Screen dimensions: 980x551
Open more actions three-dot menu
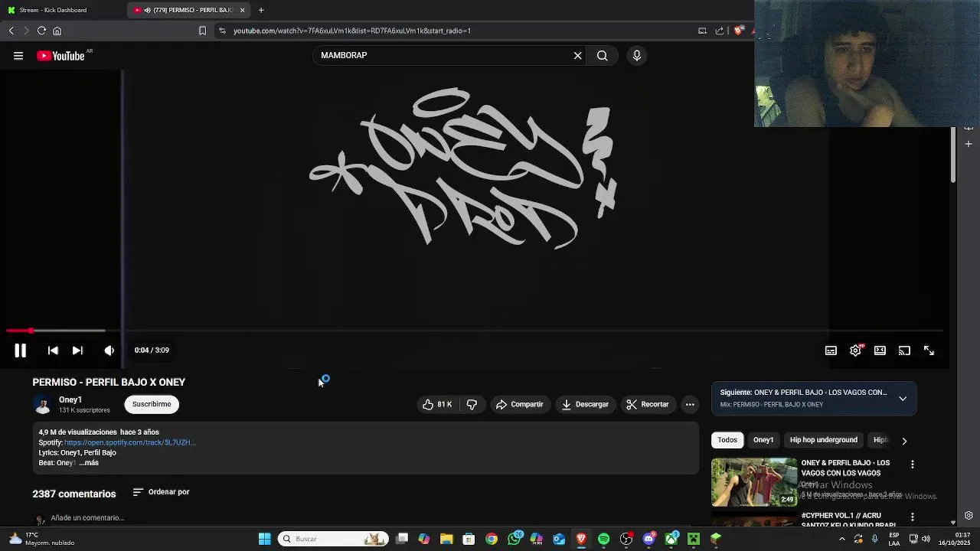tap(690, 404)
